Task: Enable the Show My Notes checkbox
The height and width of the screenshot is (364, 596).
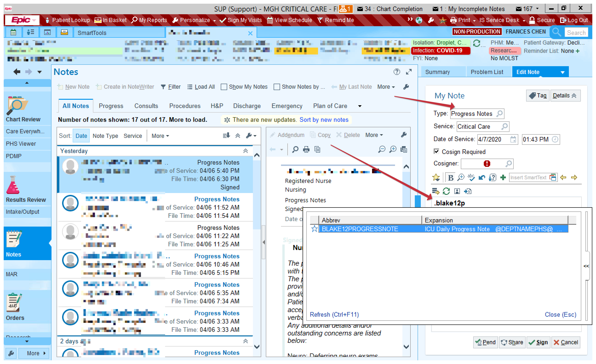Action: [224, 87]
